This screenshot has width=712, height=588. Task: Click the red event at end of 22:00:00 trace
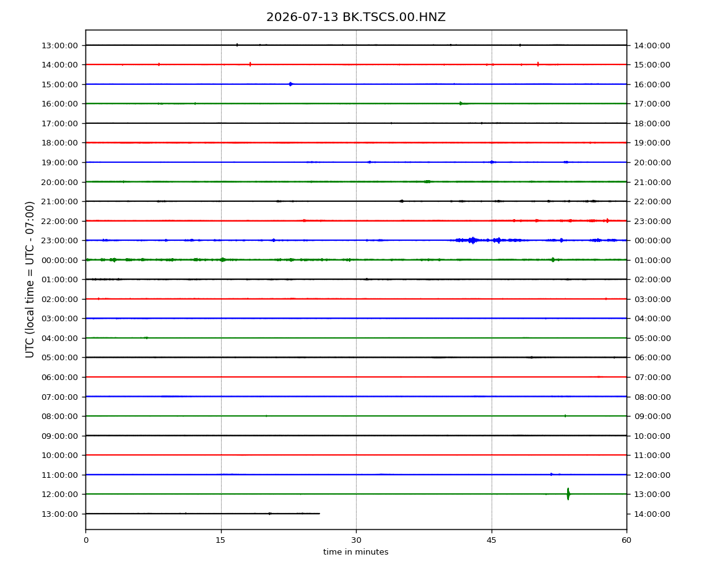point(607,221)
